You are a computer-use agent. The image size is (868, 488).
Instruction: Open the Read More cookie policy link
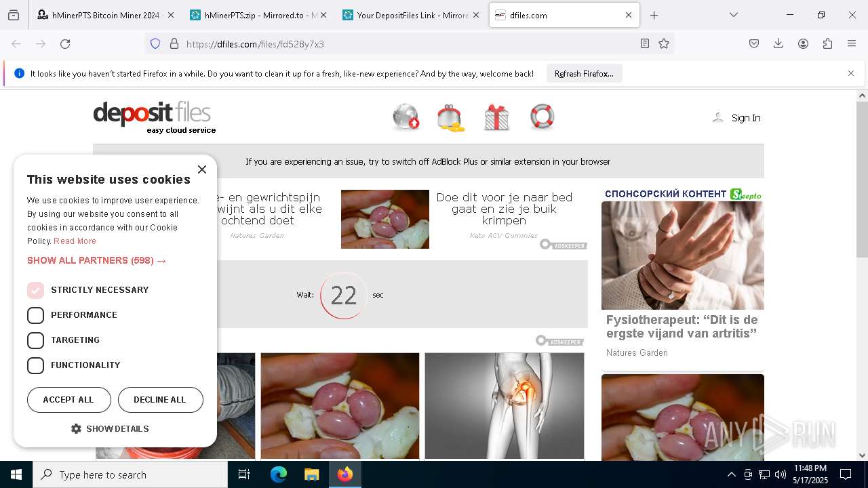point(75,241)
